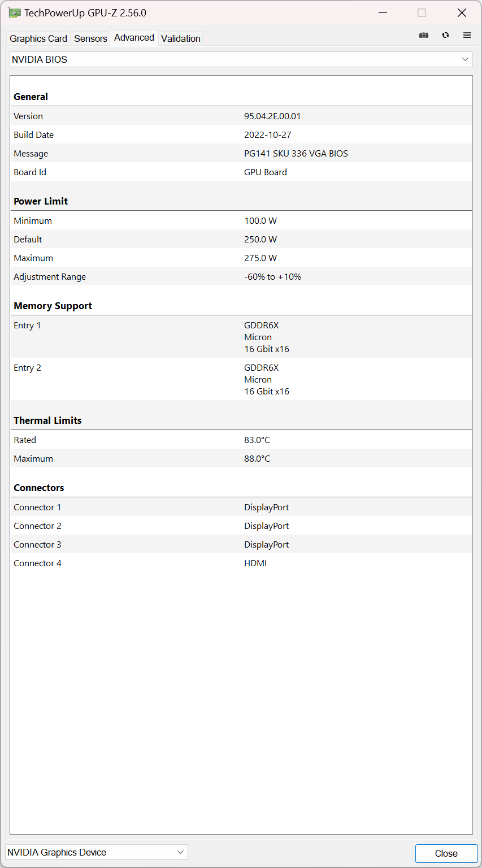Click the Connector 2 row label
Image resolution: width=482 pixels, height=868 pixels.
click(x=37, y=526)
